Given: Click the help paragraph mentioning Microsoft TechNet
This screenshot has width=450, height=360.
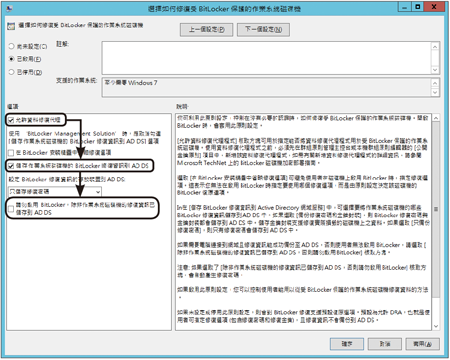Looking at the screenshot, I should click(x=303, y=152).
